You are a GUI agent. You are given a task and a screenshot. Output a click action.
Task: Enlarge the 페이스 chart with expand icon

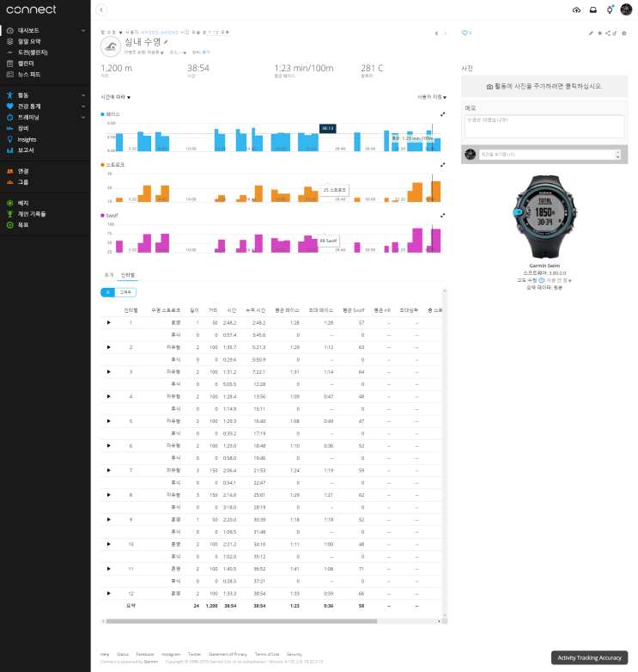443,114
